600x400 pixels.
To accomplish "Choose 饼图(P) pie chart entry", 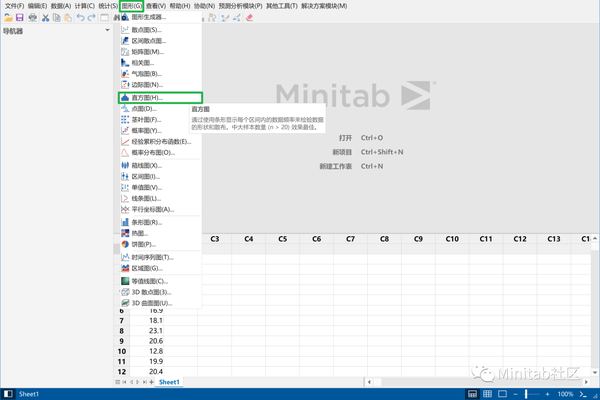I will pyautogui.click(x=160, y=244).
